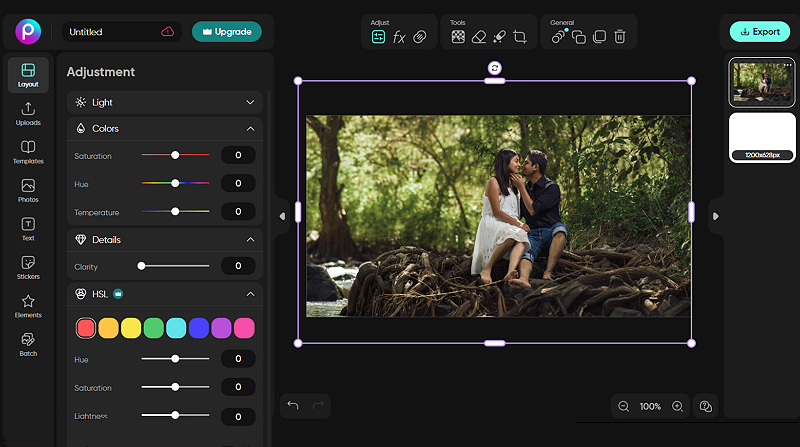Open the Layout panel
The image size is (800, 447).
28,75
